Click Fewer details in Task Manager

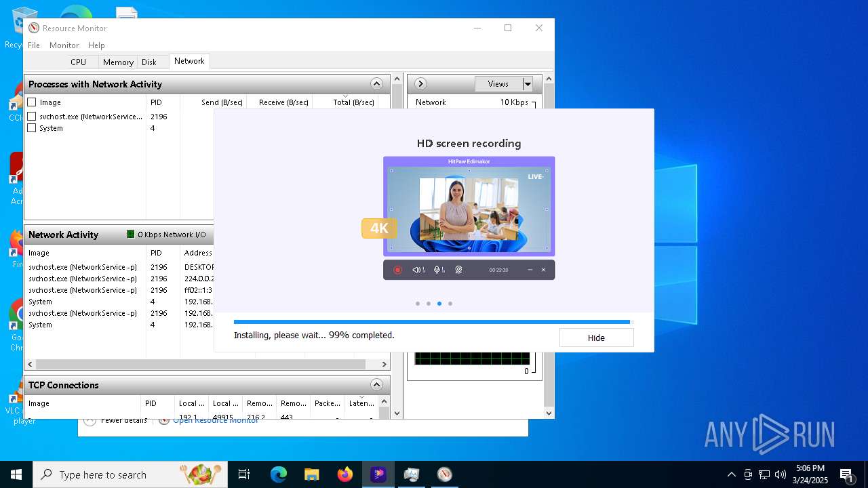coord(124,420)
